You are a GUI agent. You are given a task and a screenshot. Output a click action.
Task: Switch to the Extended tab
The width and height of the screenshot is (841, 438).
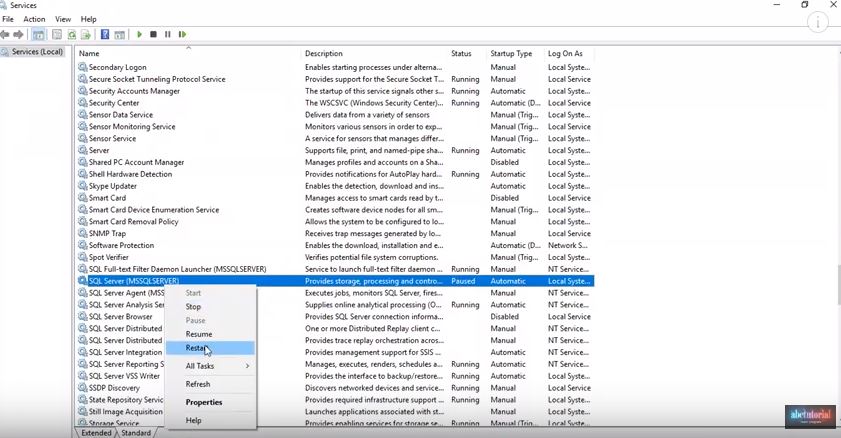pos(96,433)
